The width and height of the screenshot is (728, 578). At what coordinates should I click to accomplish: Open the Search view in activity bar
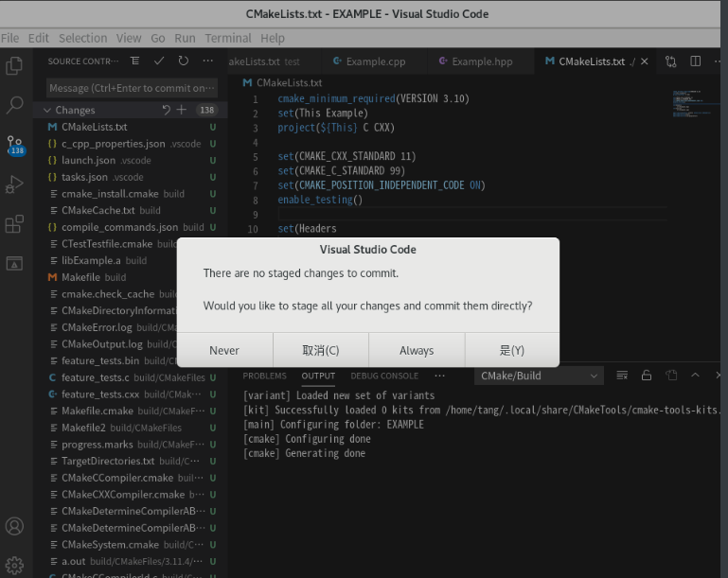coord(14,105)
